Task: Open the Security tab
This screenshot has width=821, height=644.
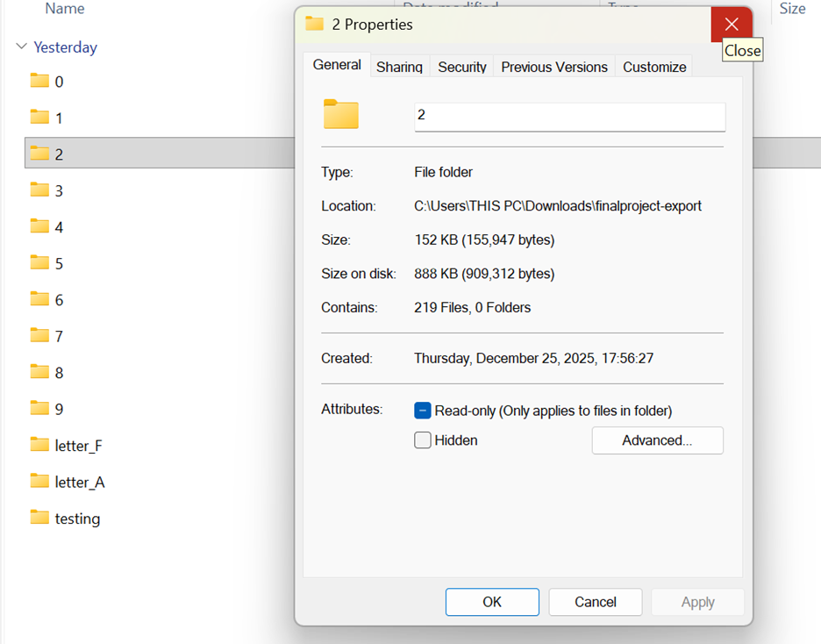Action: [x=462, y=67]
